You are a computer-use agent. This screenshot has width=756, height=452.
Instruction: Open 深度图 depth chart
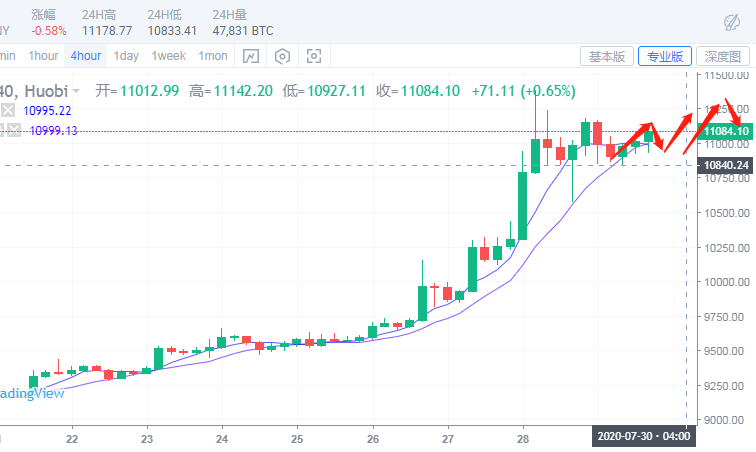[x=723, y=57]
